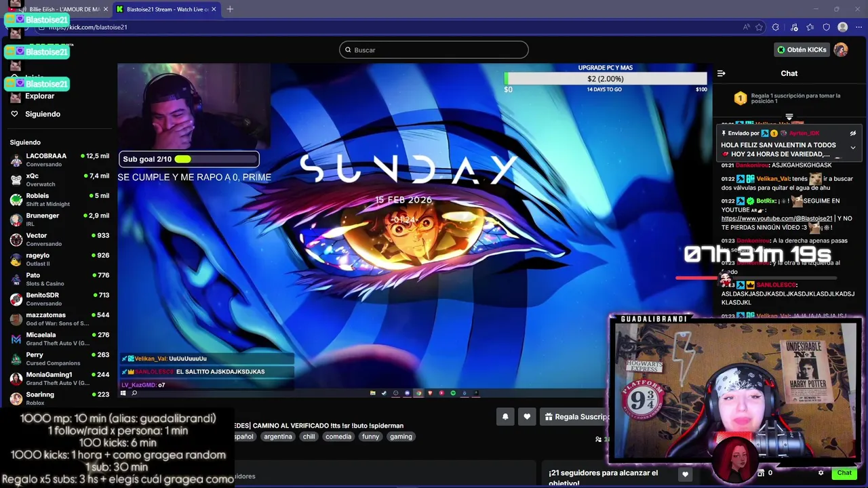Open Siguiendo in sidebar navigation
The image size is (868, 488).
[x=43, y=114]
